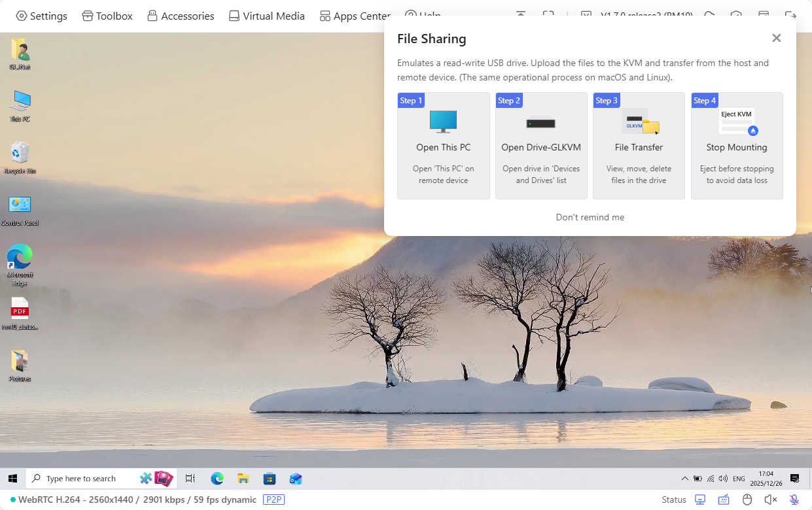Open the Settings menu

tap(41, 15)
